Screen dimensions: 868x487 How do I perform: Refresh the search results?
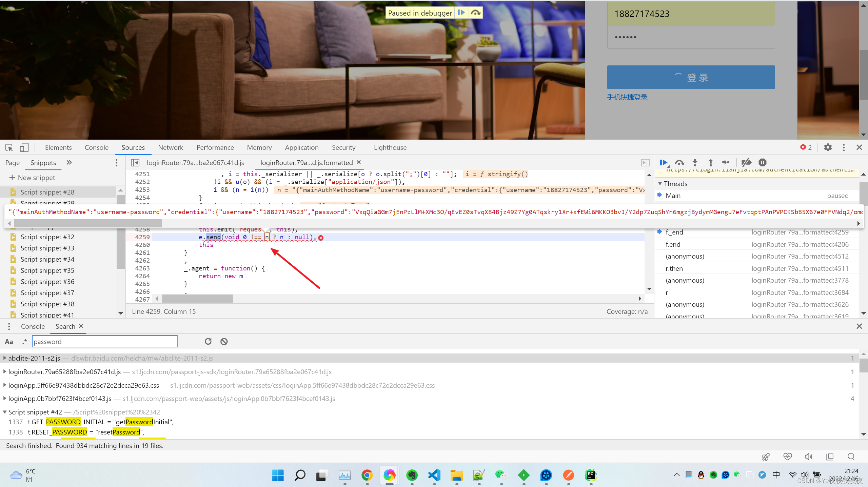(208, 342)
